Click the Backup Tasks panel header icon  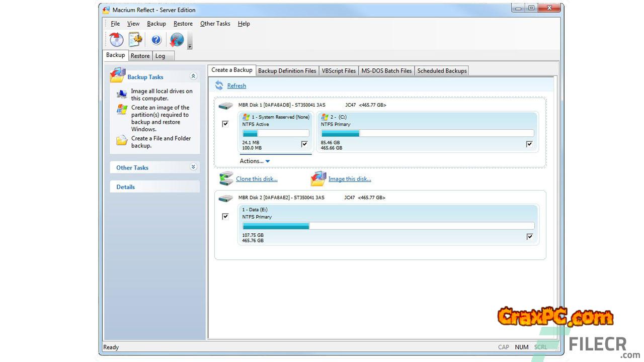(x=117, y=75)
